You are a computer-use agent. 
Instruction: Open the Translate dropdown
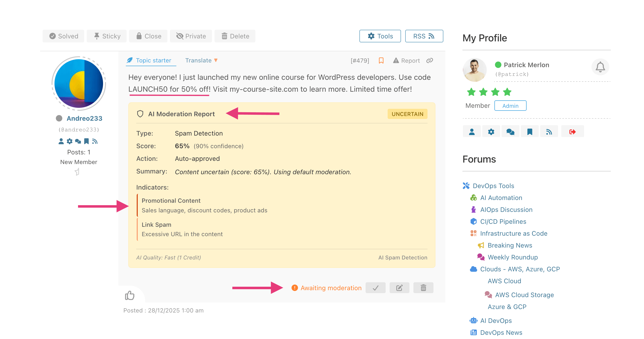click(201, 60)
